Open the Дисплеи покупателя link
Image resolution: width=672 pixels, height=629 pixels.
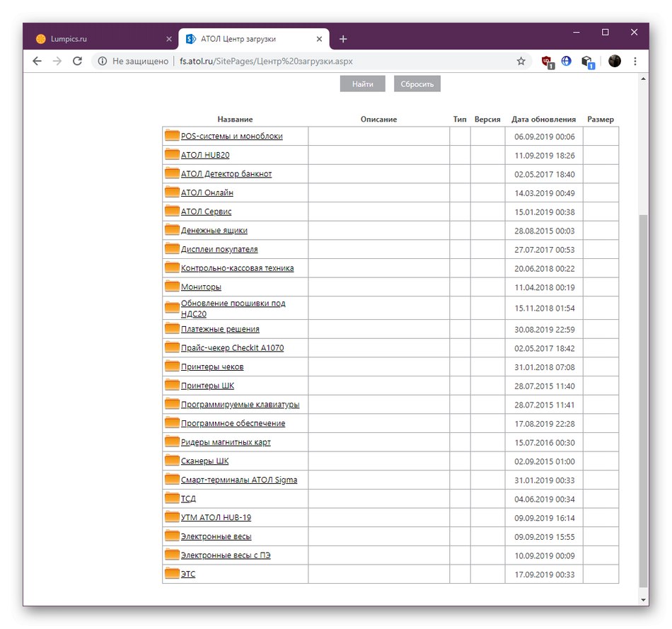click(219, 249)
